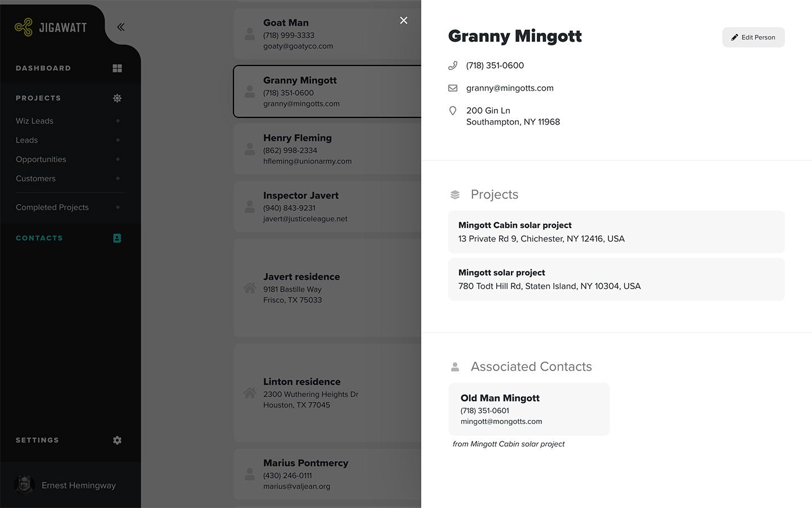Click the Edit Person button
Image resolution: width=812 pixels, height=508 pixels.
pyautogui.click(x=753, y=37)
